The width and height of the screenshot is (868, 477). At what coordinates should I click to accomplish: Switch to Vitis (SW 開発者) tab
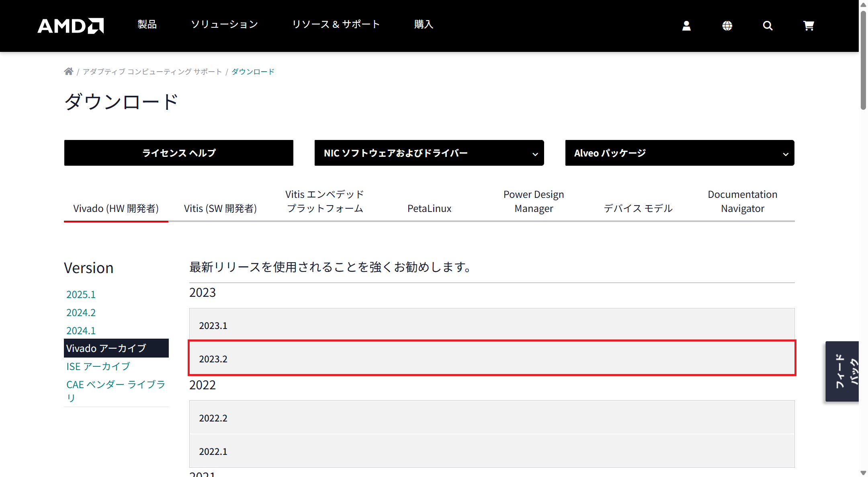(x=220, y=208)
